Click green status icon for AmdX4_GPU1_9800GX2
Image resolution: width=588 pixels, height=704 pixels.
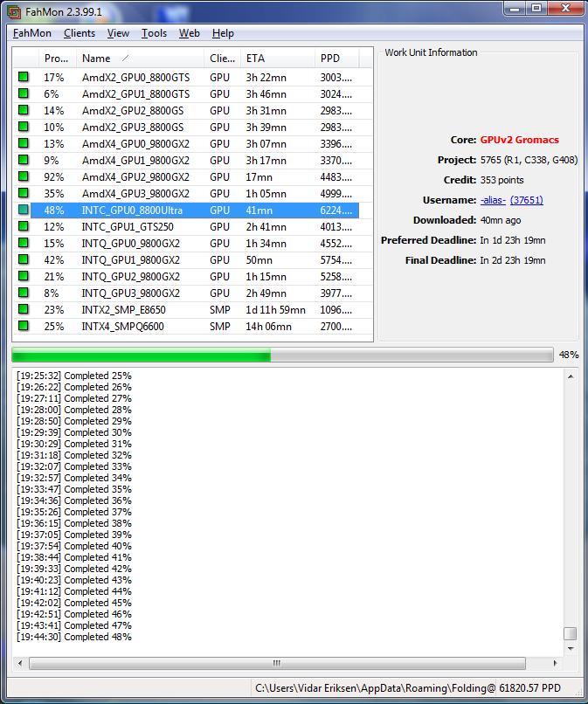click(x=24, y=160)
